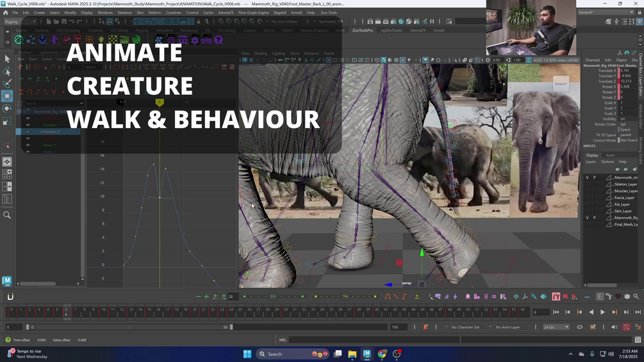The image size is (644, 362).
Task: Switch to the Anim layer tab
Action: [x=610, y=155]
